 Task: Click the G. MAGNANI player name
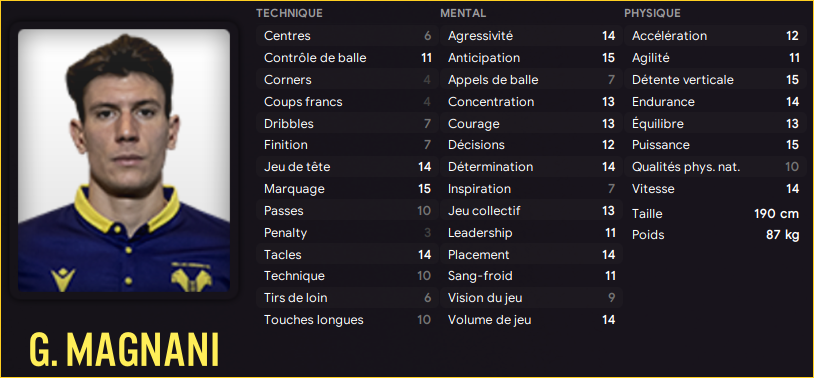click(124, 350)
